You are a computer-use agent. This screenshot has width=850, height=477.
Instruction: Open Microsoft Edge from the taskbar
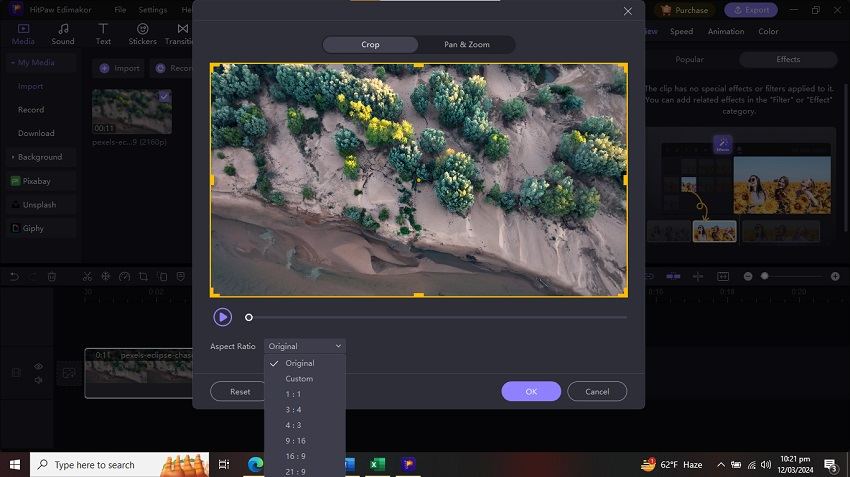[255, 465]
